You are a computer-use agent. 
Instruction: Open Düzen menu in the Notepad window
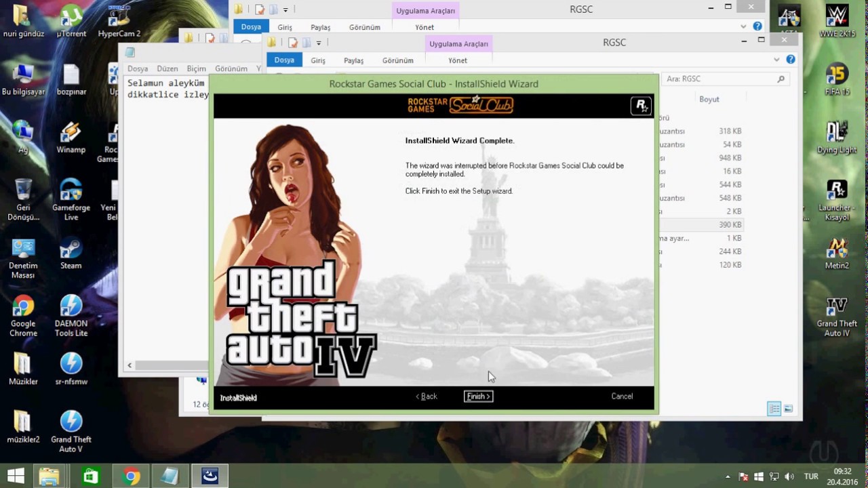click(167, 68)
